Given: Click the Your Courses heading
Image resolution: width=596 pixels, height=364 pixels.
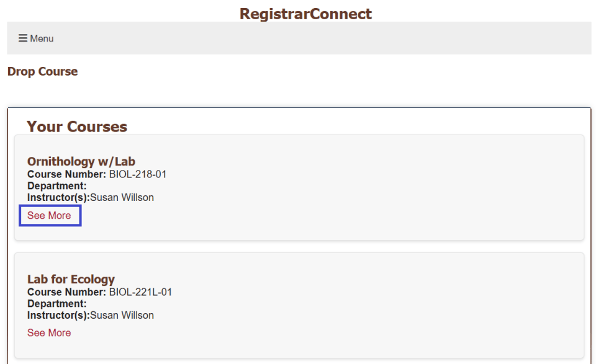Looking at the screenshot, I should tap(77, 127).
